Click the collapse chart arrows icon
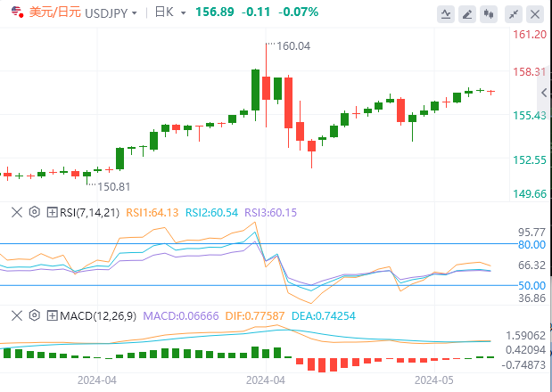Image resolution: width=552 pixels, height=392 pixels. click(514, 14)
